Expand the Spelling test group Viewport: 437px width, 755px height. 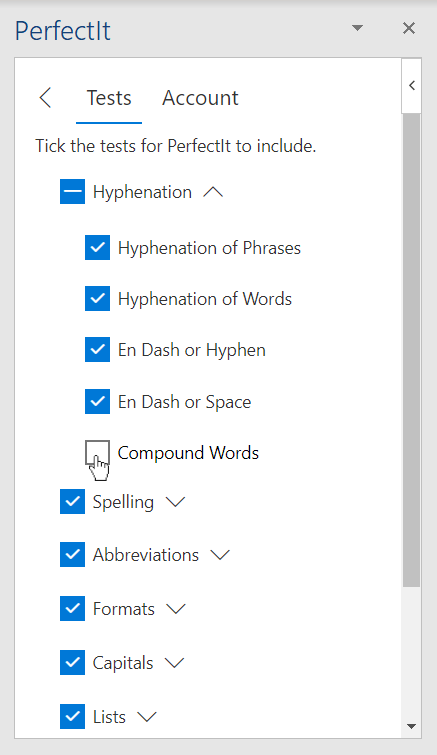(175, 502)
